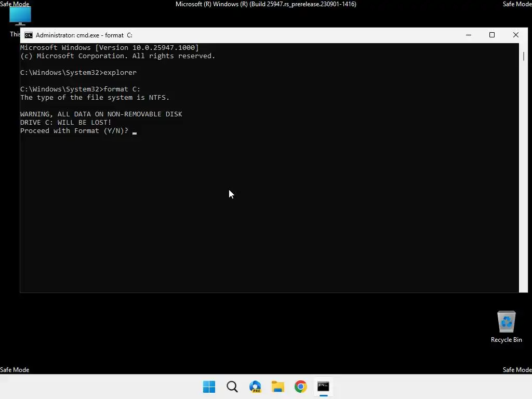Open the Windows Start menu

tap(209, 387)
